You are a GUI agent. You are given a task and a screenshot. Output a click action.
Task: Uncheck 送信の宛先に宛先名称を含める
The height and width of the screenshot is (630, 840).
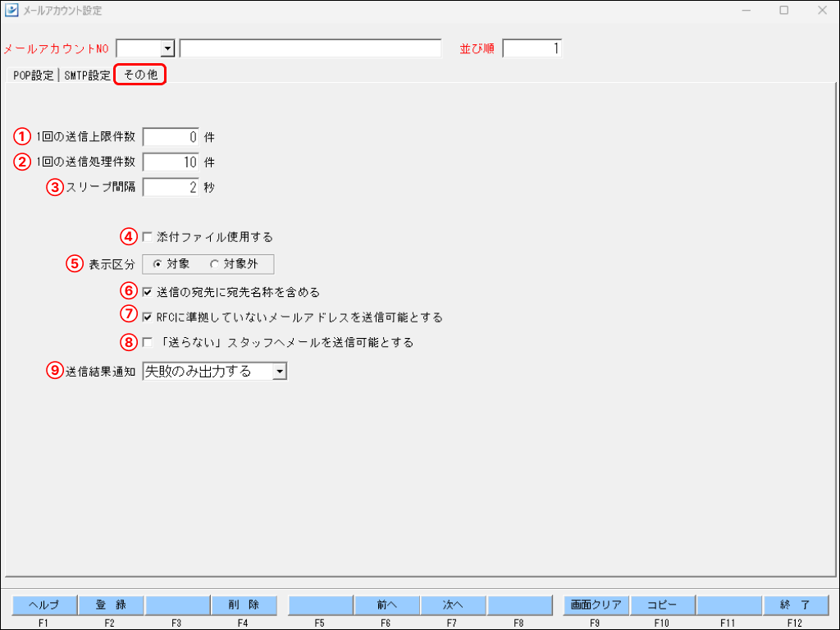[148, 292]
